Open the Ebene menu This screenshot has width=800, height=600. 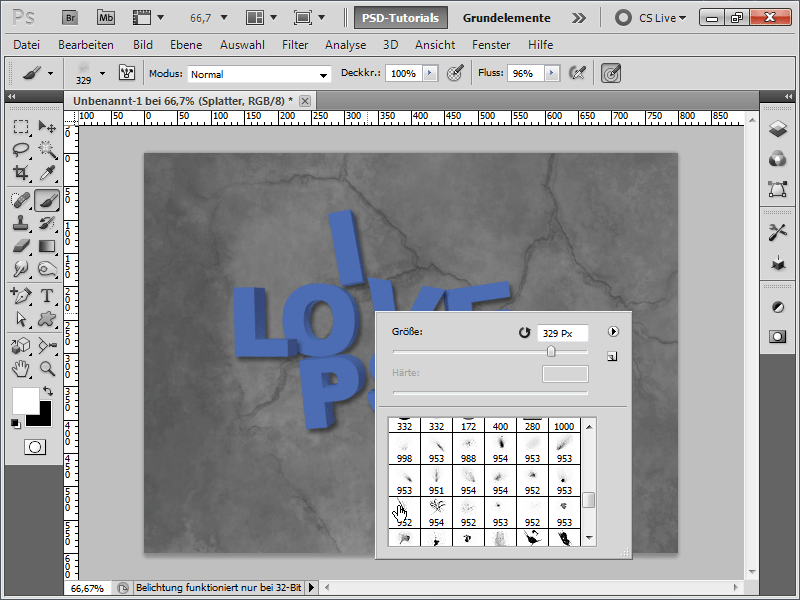pos(186,45)
